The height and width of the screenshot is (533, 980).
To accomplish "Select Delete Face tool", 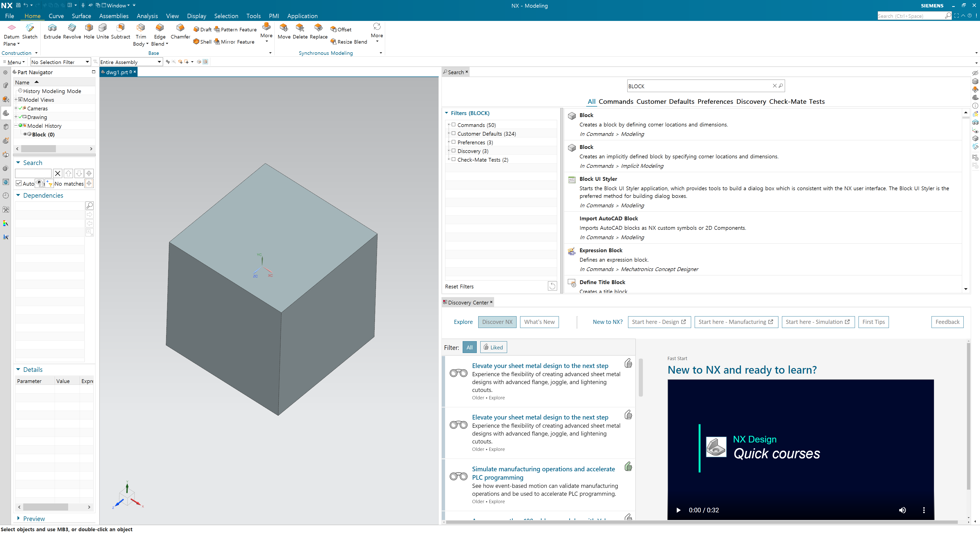I will point(300,31).
